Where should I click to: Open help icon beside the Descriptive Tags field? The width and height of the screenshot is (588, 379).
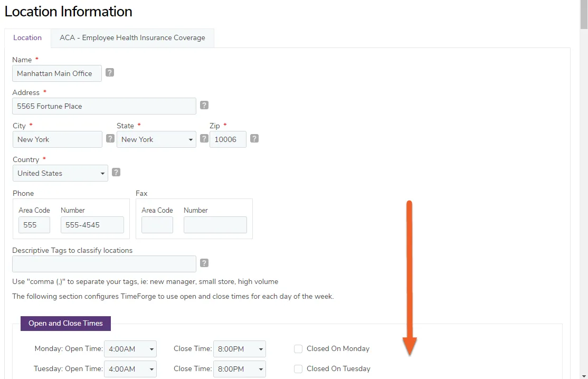point(204,263)
